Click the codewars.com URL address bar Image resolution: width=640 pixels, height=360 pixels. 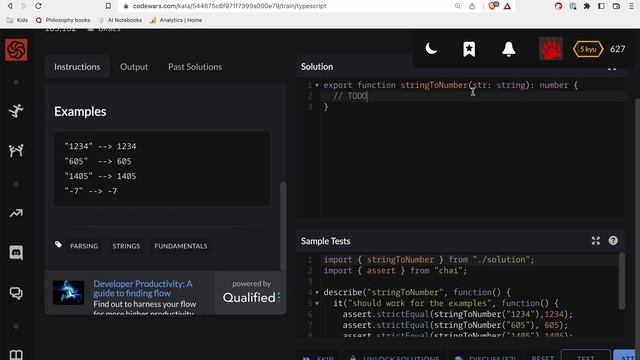[x=229, y=6]
